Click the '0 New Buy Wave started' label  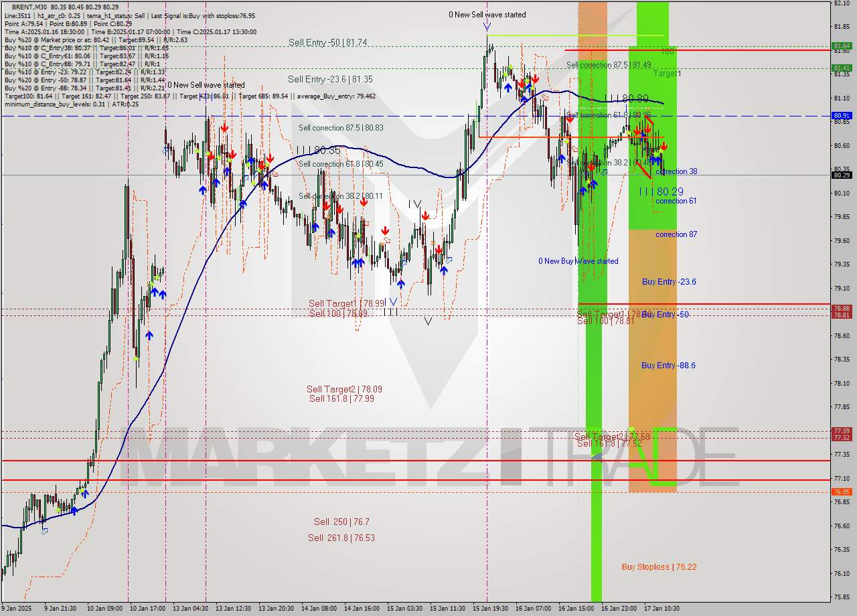(578, 261)
